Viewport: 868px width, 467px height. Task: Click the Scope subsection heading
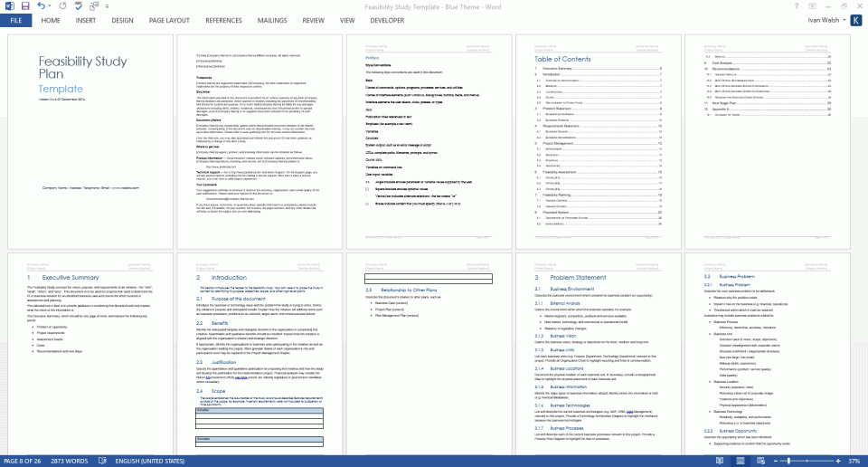coord(218,391)
